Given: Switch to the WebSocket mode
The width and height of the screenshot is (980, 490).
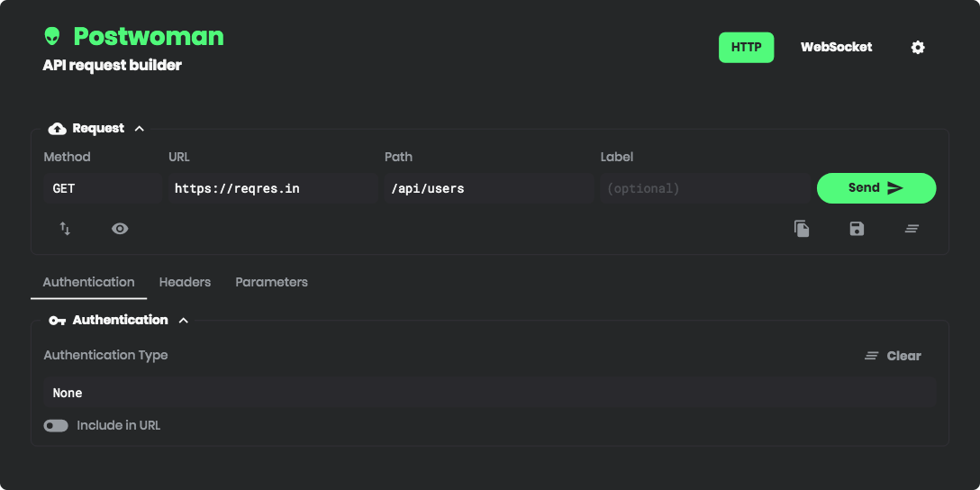Looking at the screenshot, I should [836, 48].
